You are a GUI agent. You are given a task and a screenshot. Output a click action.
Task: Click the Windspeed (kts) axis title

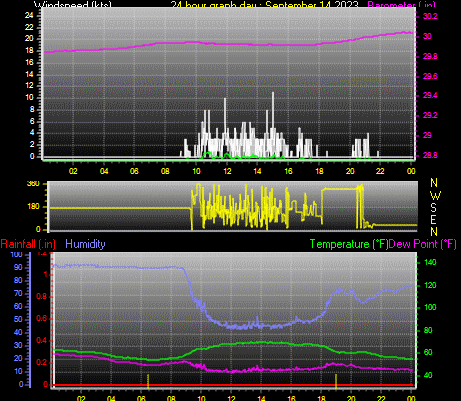point(73,5)
